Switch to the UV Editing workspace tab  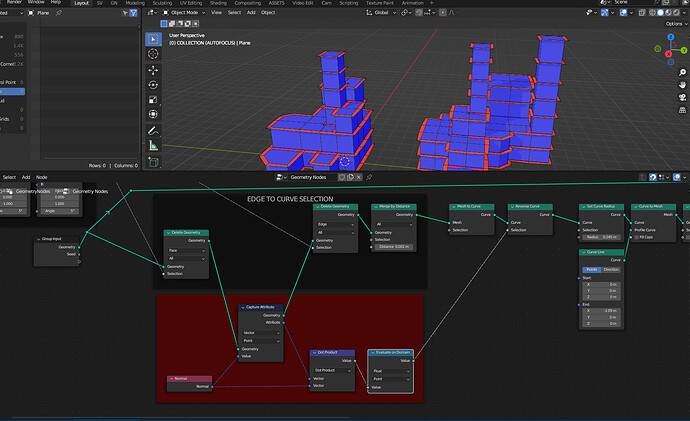point(191,3)
